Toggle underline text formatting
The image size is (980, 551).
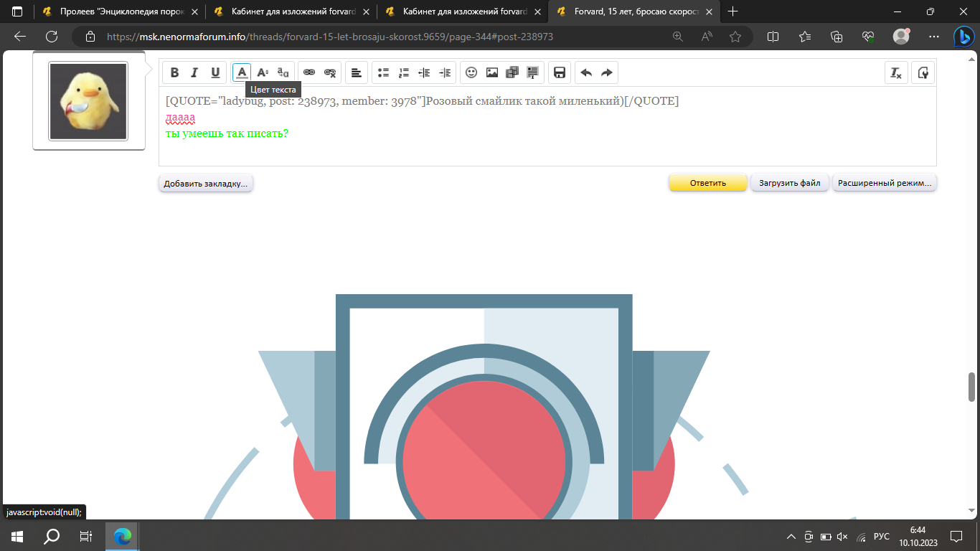point(215,72)
